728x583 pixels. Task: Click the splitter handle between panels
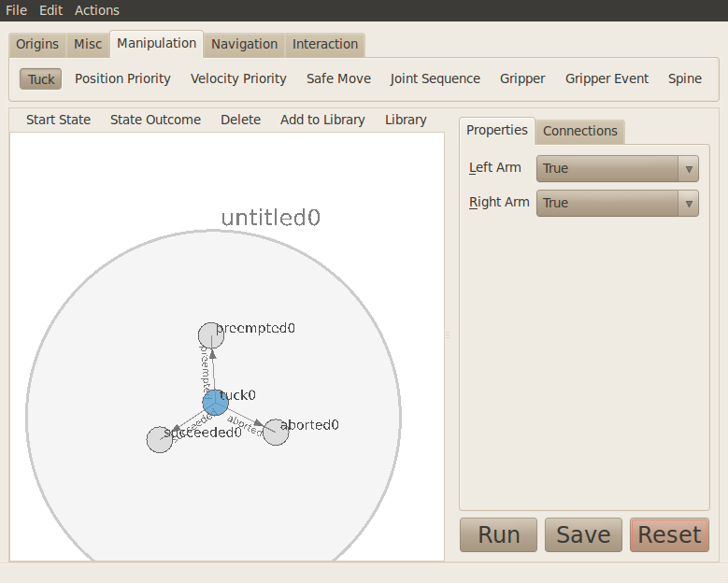(x=447, y=334)
